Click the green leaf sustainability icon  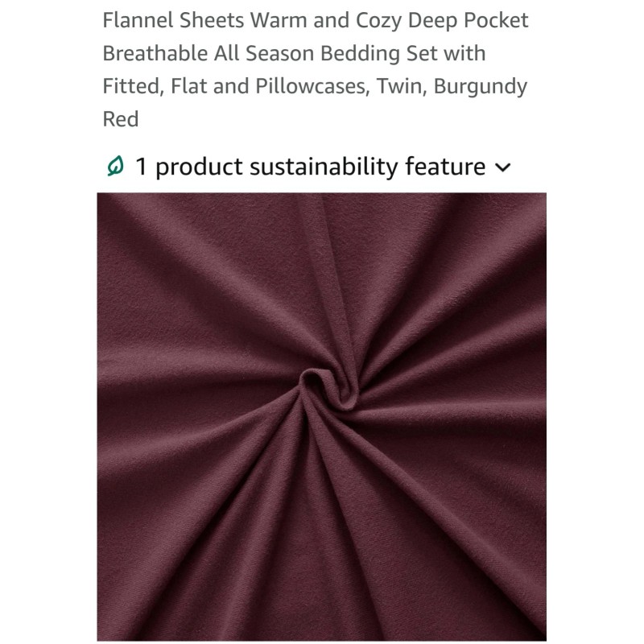pos(115,167)
